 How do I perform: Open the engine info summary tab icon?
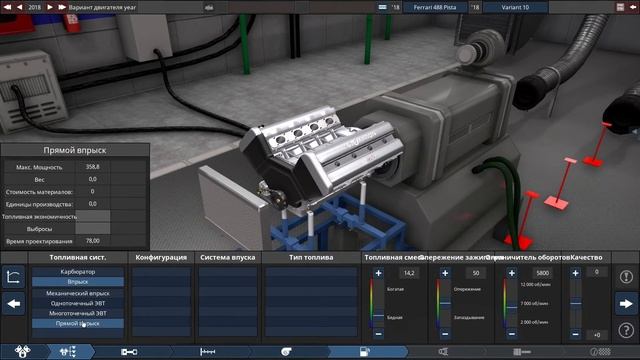pos(600,351)
